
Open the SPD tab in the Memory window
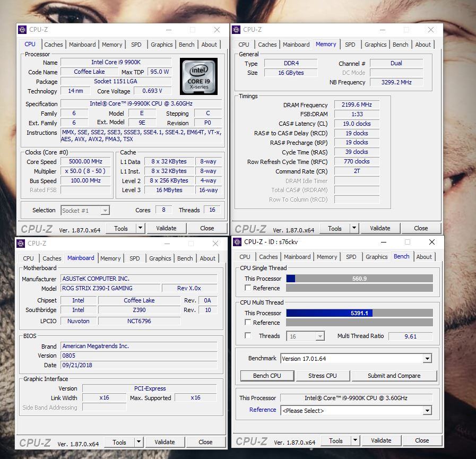tap(350, 45)
